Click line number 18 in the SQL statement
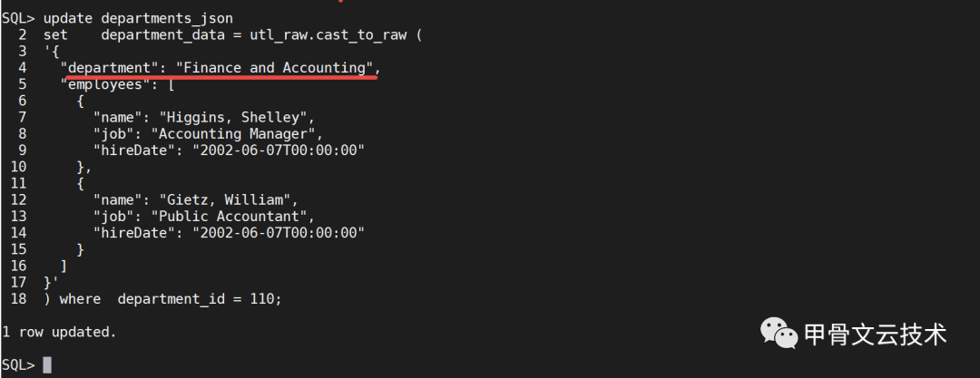This screenshot has width=980, height=378. [19, 298]
